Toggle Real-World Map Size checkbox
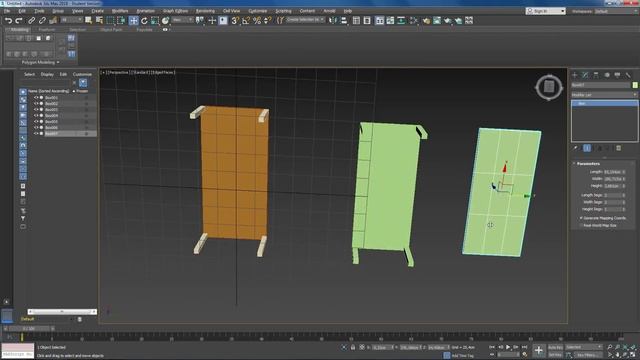The width and height of the screenshot is (640, 360). click(581, 225)
